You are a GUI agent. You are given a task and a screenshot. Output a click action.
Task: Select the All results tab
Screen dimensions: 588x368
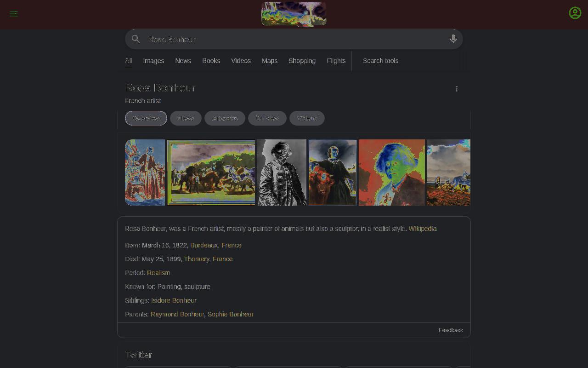pos(129,61)
